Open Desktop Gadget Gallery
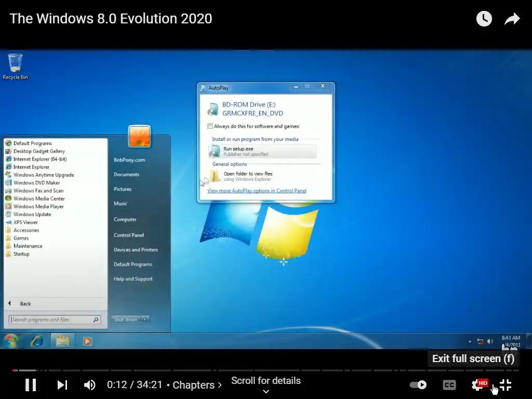This screenshot has height=399, width=532. click(39, 151)
